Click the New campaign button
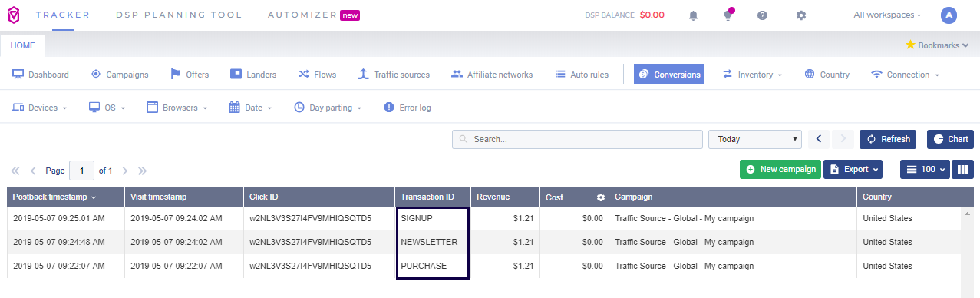980x298 pixels. [780, 169]
